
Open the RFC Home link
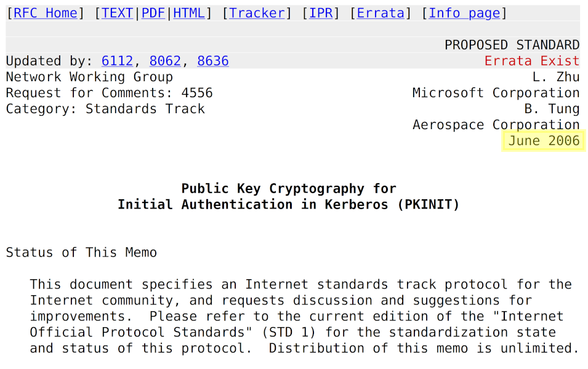pyautogui.click(x=46, y=13)
